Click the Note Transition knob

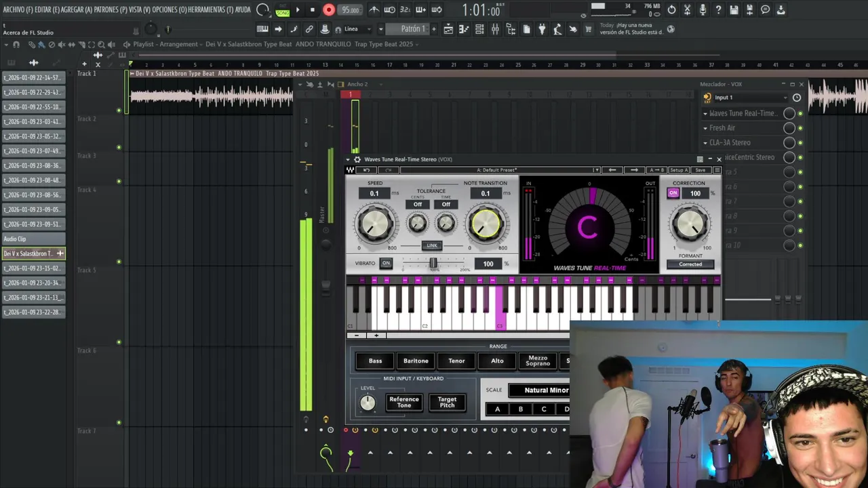pos(485,224)
